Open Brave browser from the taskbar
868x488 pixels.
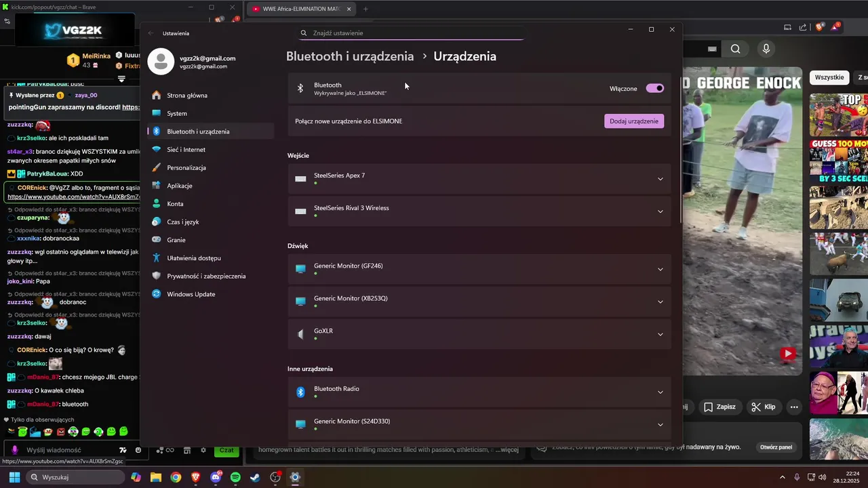(x=195, y=477)
